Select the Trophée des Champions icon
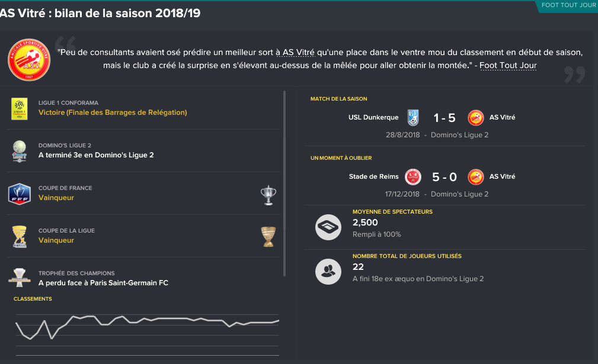This screenshot has width=598, height=364. (x=20, y=278)
